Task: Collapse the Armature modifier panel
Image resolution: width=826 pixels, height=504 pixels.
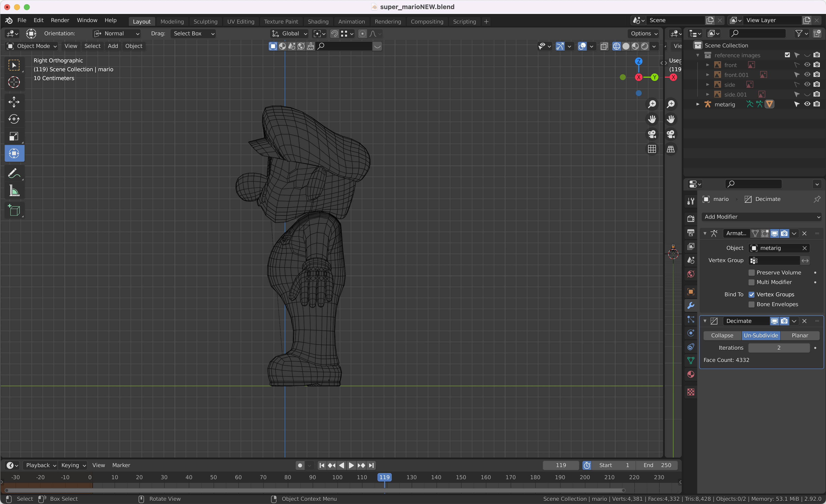Action: pos(705,233)
